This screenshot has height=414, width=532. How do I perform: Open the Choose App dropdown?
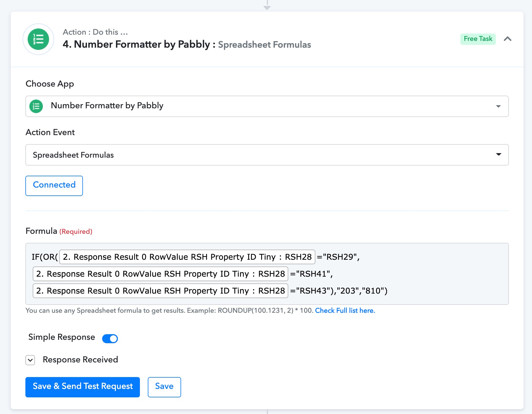[x=267, y=106]
